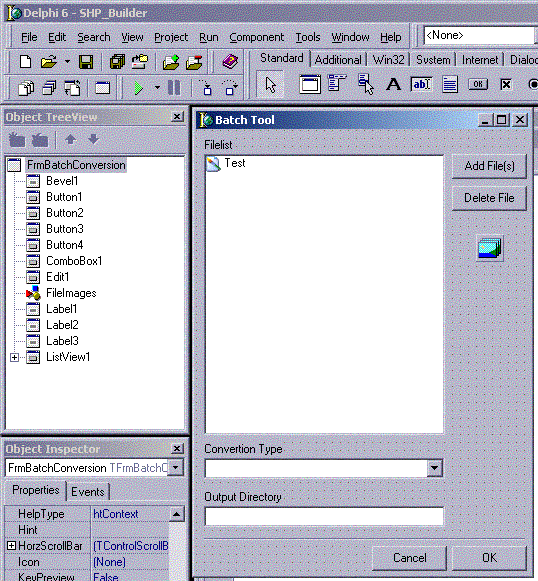This screenshot has height=581, width=538.
Task: Open the Component menu
Action: (x=256, y=37)
